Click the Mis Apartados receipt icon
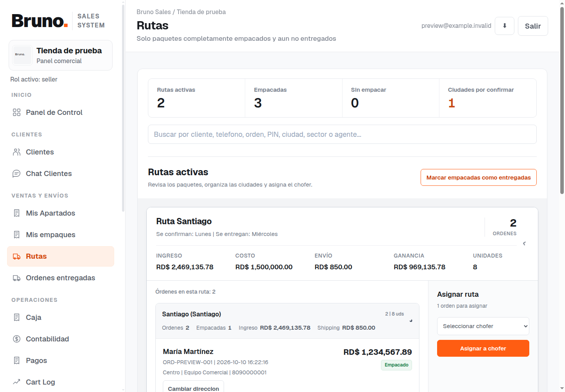565x392 pixels. [16, 213]
